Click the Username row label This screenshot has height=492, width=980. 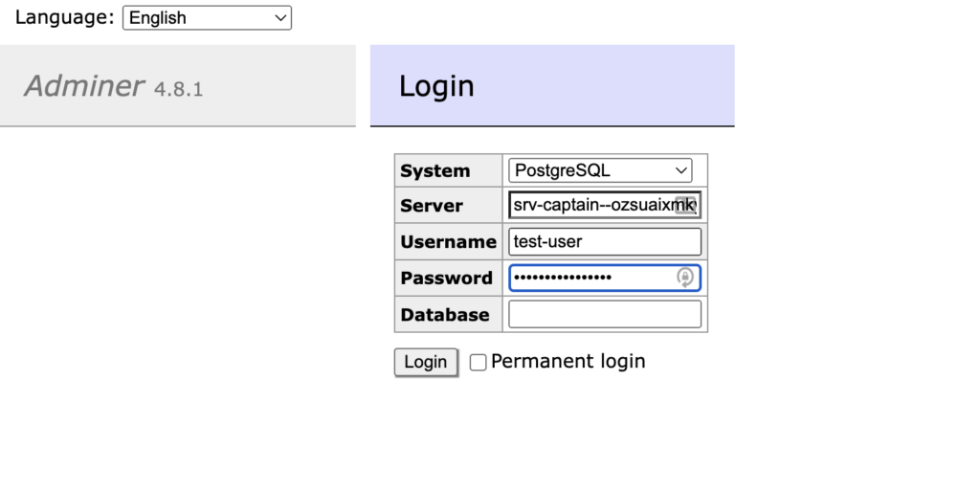pos(448,242)
